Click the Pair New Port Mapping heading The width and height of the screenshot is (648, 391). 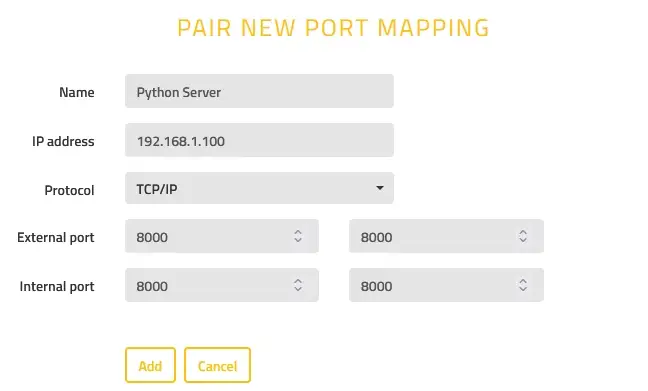point(333,28)
